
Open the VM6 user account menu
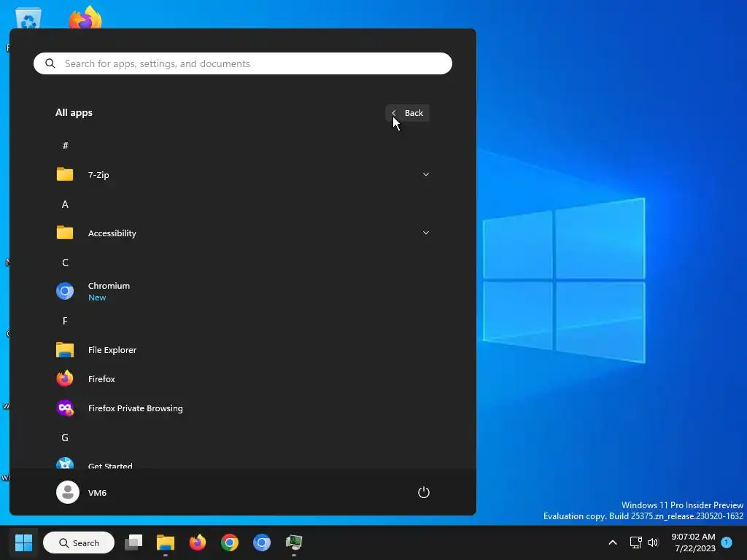82,492
